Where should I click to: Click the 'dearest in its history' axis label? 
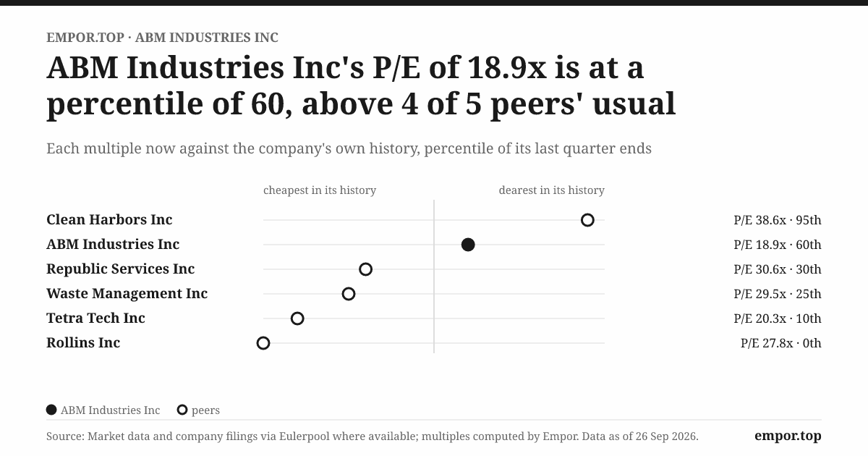click(551, 190)
